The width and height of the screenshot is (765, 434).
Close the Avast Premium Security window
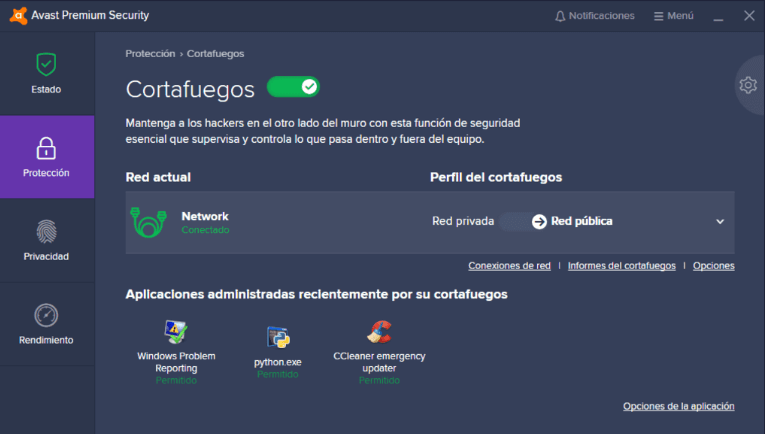tap(749, 16)
